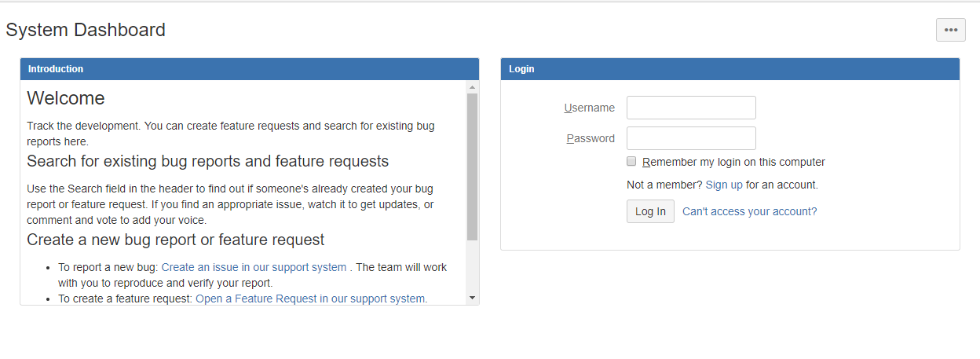This screenshot has width=980, height=359.
Task: Click heading Create a new bug report
Action: point(176,240)
